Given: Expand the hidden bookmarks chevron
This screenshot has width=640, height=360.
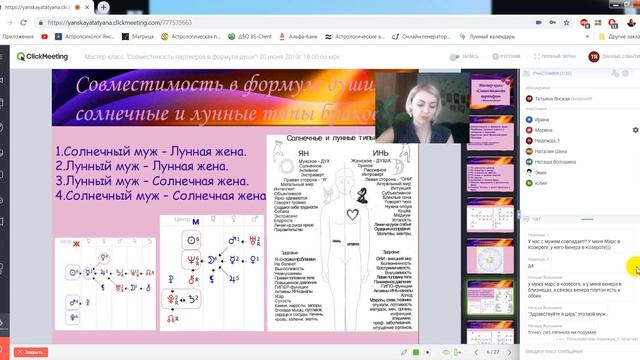Looking at the screenshot, I should [587, 36].
